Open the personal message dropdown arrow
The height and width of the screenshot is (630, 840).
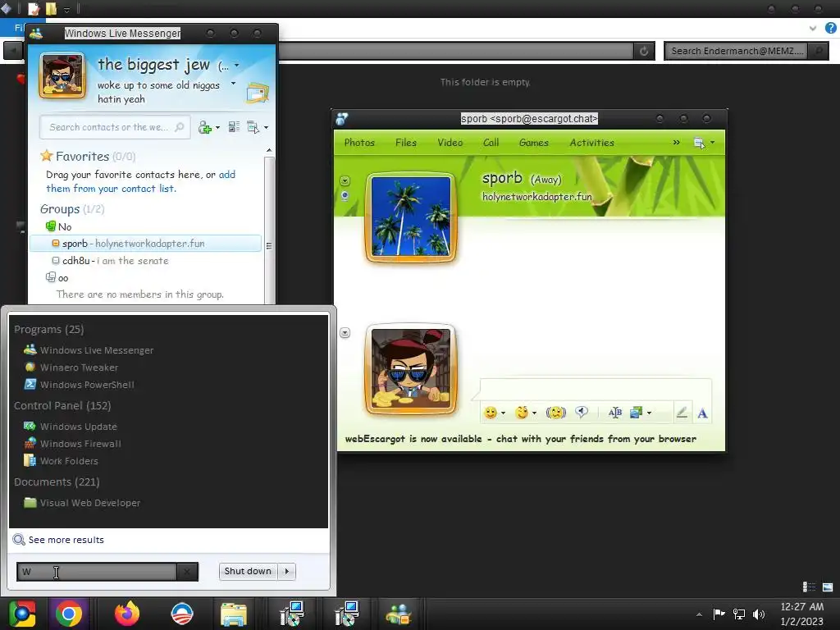tap(233, 84)
